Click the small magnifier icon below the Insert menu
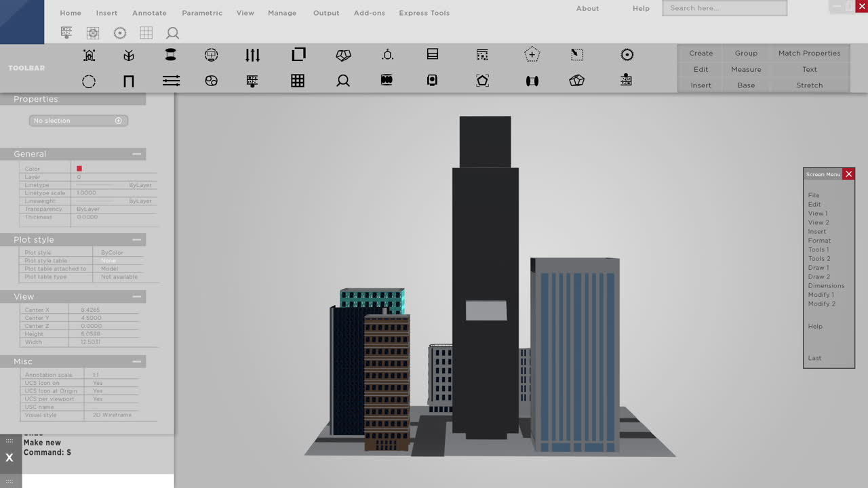Viewport: 868px width, 488px height. coord(173,33)
